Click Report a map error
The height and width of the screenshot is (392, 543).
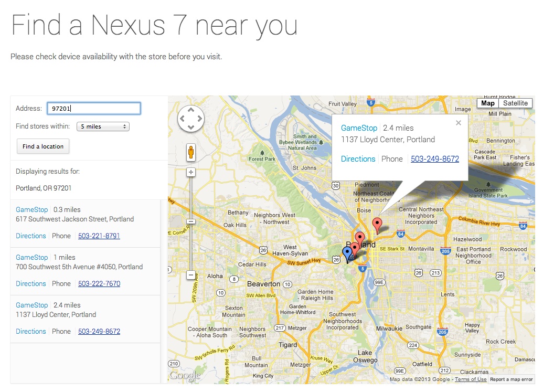[x=512, y=379]
